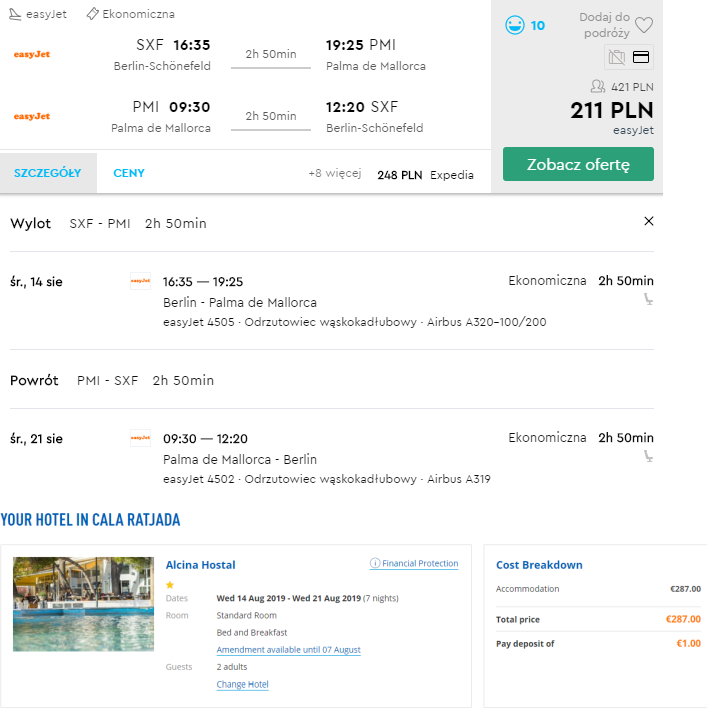
Task: Click the Bed and Breakfast text
Action: click(x=252, y=633)
